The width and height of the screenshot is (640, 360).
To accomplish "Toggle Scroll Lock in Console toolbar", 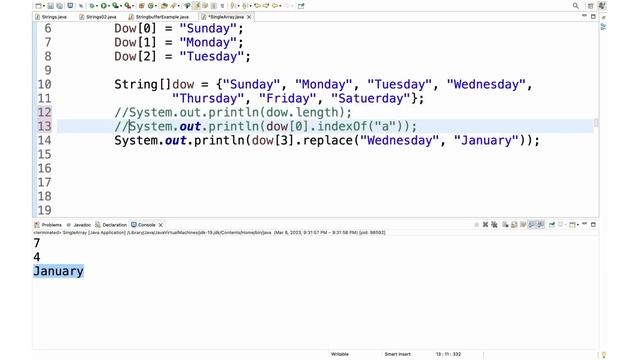I will [x=514, y=224].
